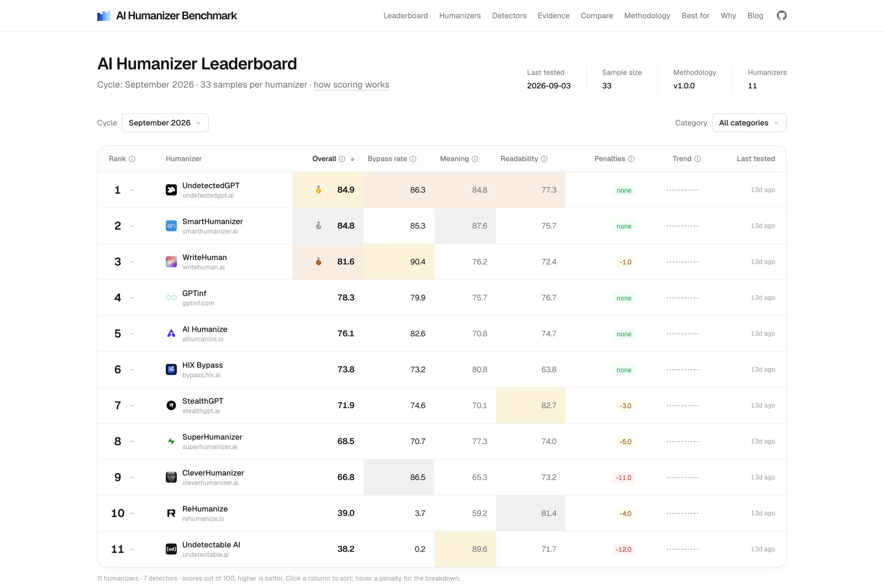Open the All categories dropdown
The image size is (884, 588).
[x=749, y=123]
